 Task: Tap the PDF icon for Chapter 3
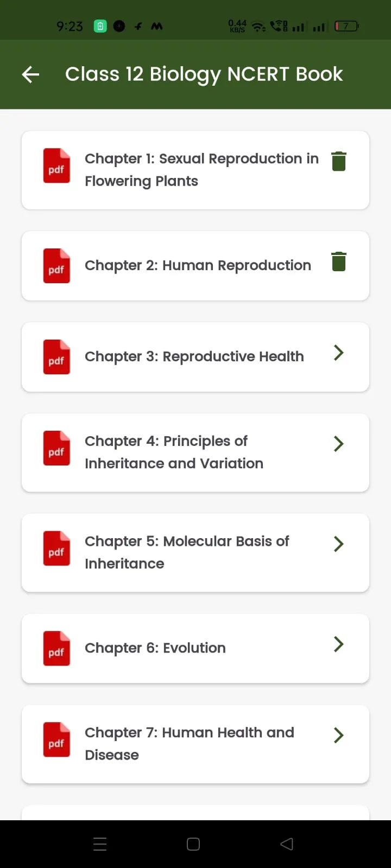point(56,357)
